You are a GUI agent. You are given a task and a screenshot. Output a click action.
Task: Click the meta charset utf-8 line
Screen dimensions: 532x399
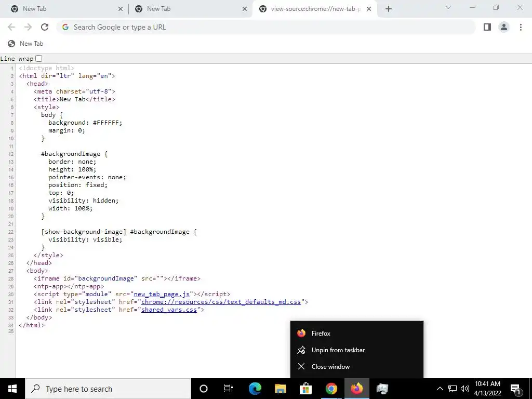point(74,91)
